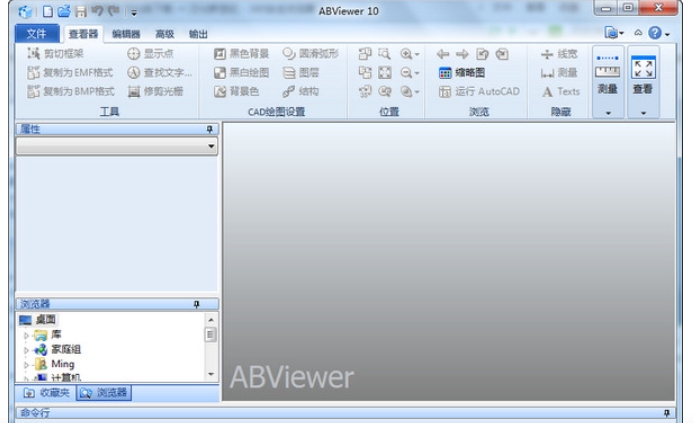
Task: Toggle hiding Texts in 隐藏 group
Action: [x=561, y=92]
